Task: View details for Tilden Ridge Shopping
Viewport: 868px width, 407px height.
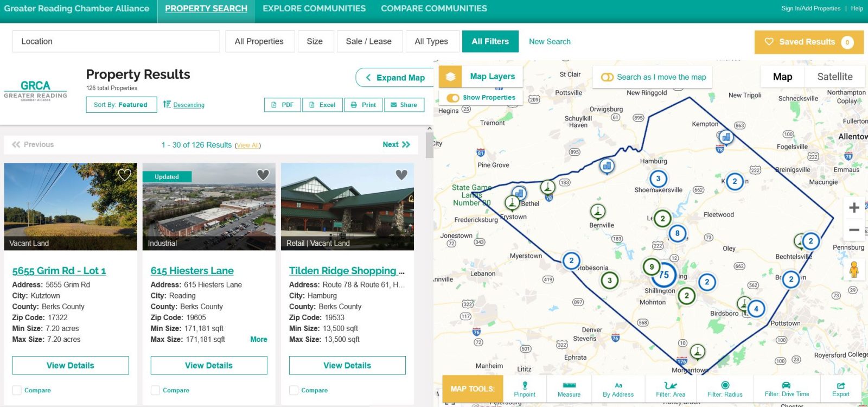Action: point(347,365)
